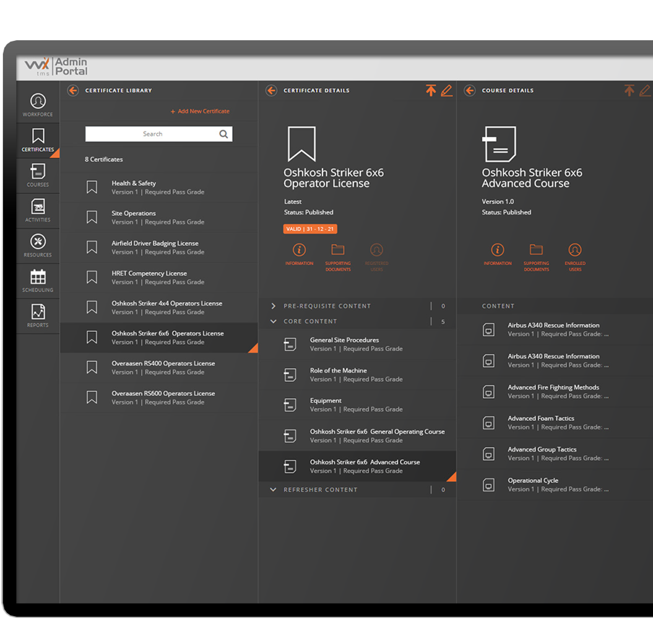Expand the Pre-Requisite Content section

[273, 306]
